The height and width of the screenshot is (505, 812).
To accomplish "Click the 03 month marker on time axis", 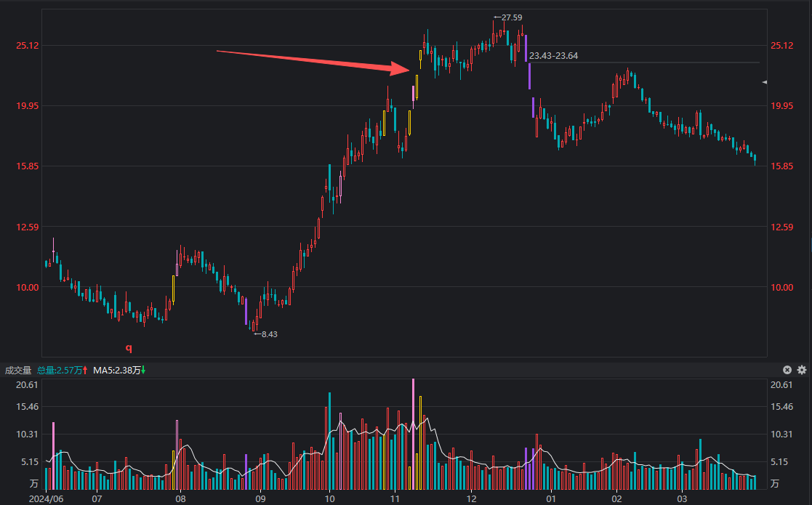I will tap(682, 499).
